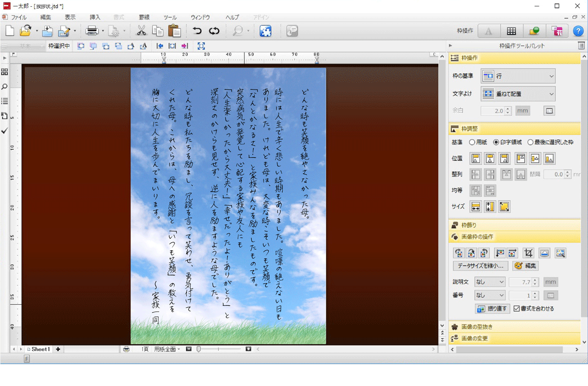Add a new sheet with the plus button

pyautogui.click(x=58, y=349)
